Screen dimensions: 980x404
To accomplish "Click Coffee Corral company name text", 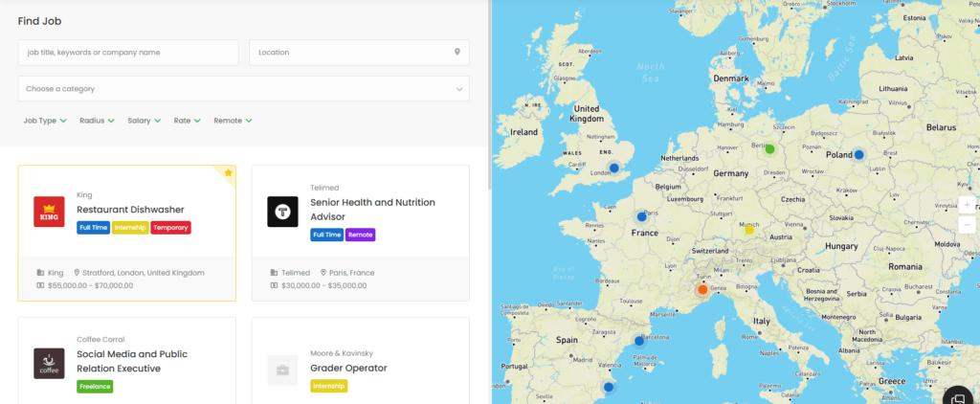I will pos(100,340).
